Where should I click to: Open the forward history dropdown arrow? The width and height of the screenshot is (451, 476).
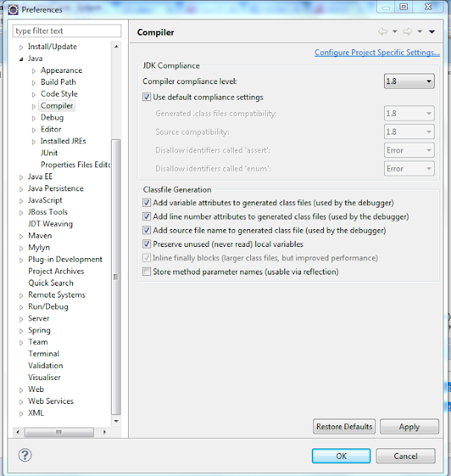pos(420,31)
